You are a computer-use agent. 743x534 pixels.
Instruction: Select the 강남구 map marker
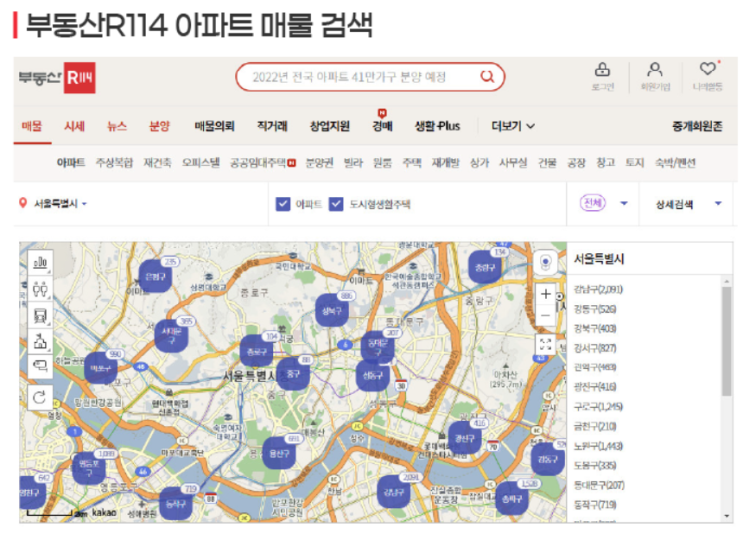pos(393,492)
